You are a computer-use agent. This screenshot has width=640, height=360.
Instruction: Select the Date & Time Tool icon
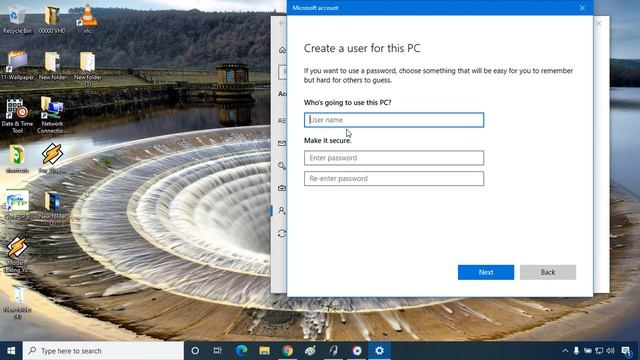17,116
